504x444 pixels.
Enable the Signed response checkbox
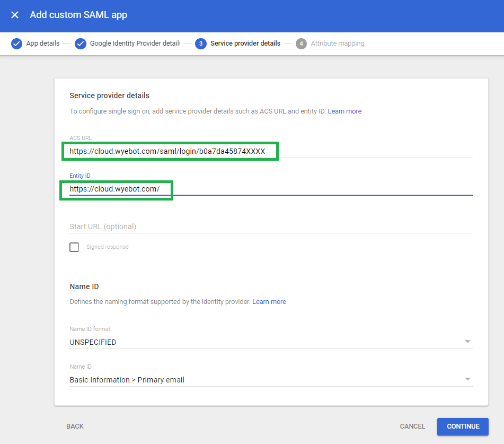coord(74,247)
